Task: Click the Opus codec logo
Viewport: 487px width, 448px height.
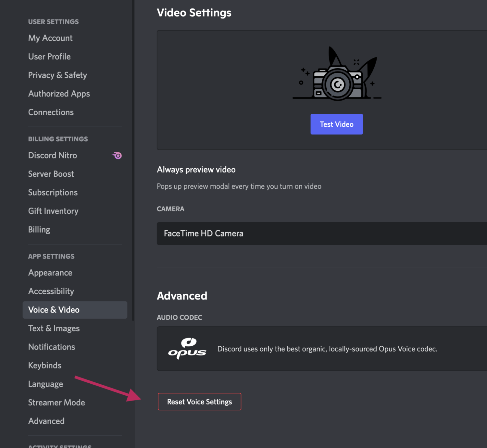Action: pyautogui.click(x=187, y=348)
